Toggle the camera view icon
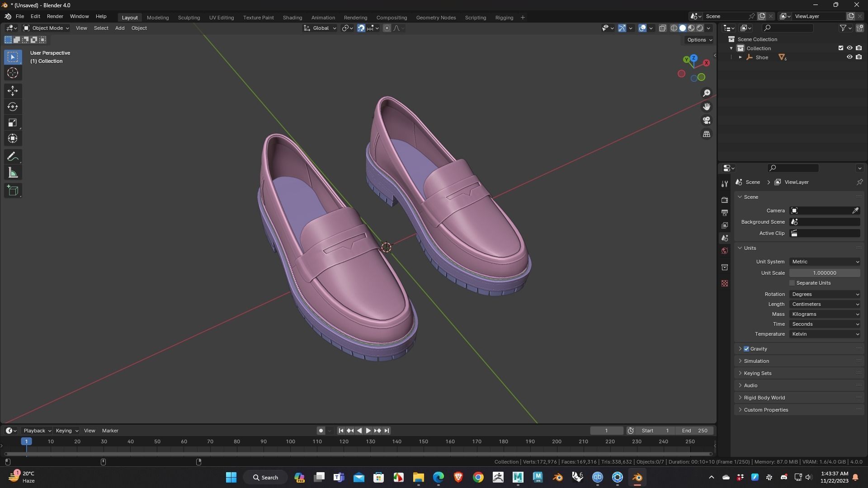This screenshot has height=488, width=868. pos(707,120)
